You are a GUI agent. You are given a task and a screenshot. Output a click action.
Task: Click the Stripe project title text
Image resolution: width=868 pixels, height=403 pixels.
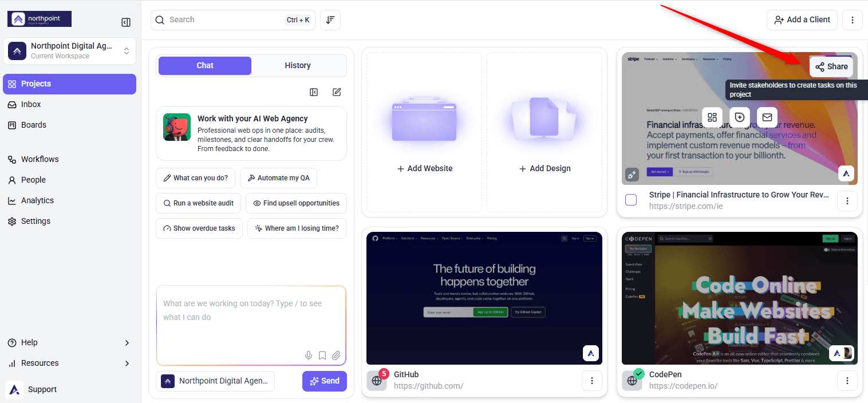[739, 195]
